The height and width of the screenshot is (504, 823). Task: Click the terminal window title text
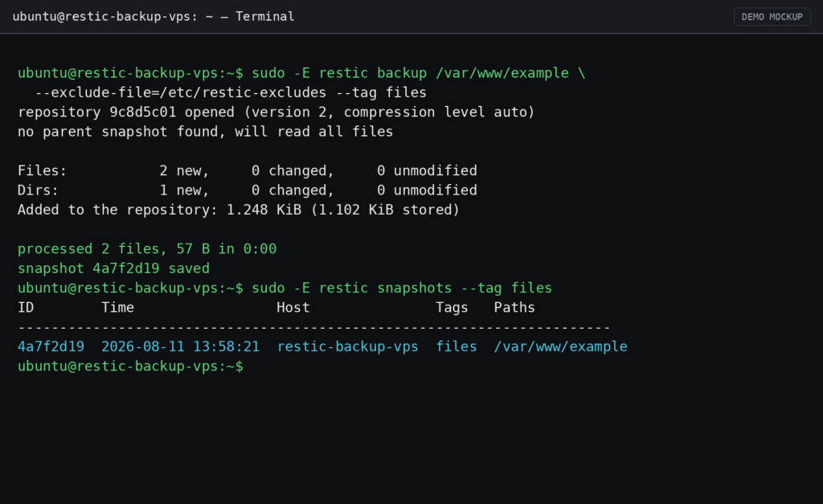click(x=154, y=17)
